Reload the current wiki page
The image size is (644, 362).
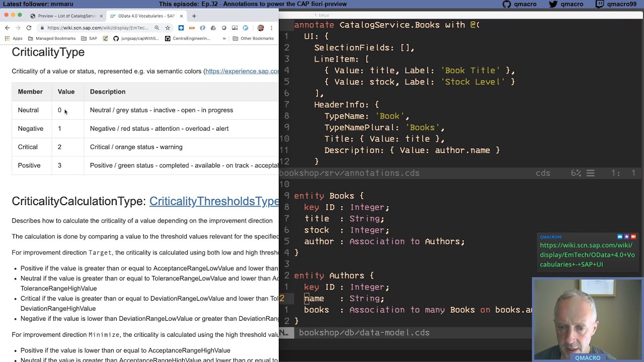pyautogui.click(x=29, y=28)
